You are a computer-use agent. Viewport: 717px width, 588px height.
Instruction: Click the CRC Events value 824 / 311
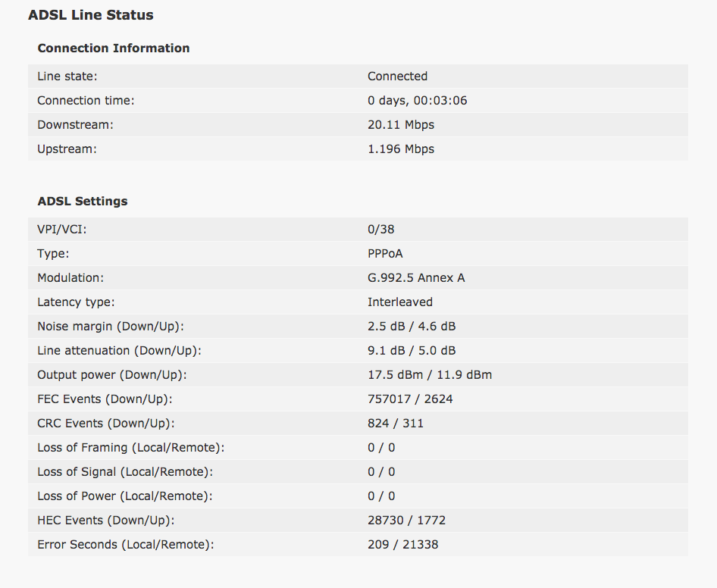[x=396, y=423]
